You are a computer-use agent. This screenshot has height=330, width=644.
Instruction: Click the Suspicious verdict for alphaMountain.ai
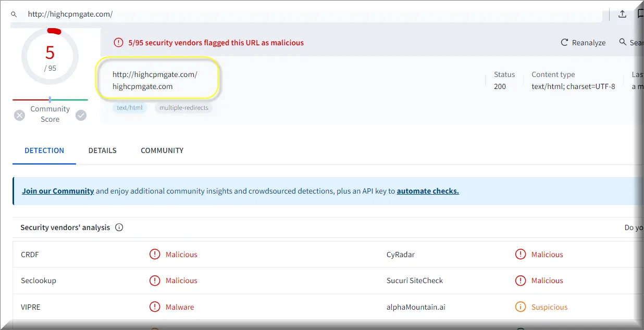click(x=549, y=307)
